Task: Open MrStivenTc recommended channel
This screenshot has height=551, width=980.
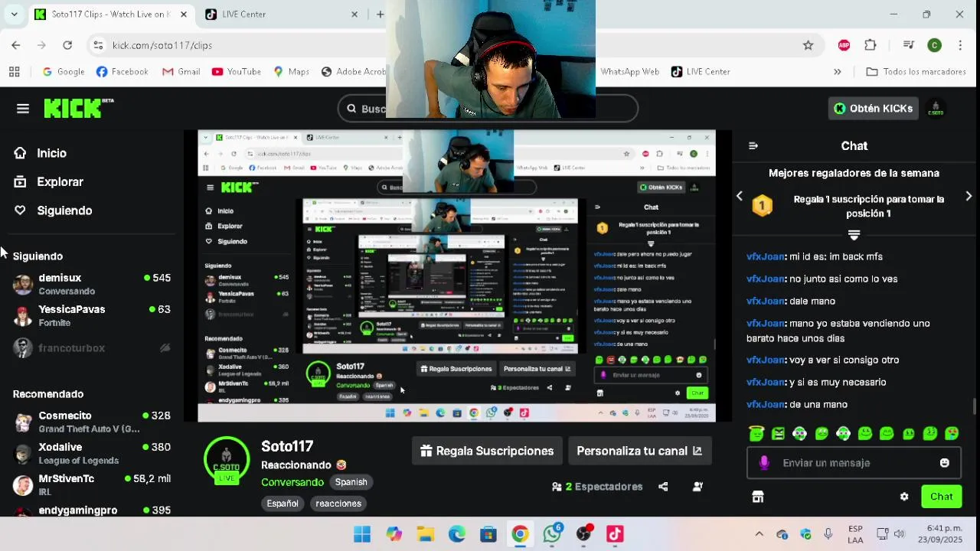Action: 92,484
